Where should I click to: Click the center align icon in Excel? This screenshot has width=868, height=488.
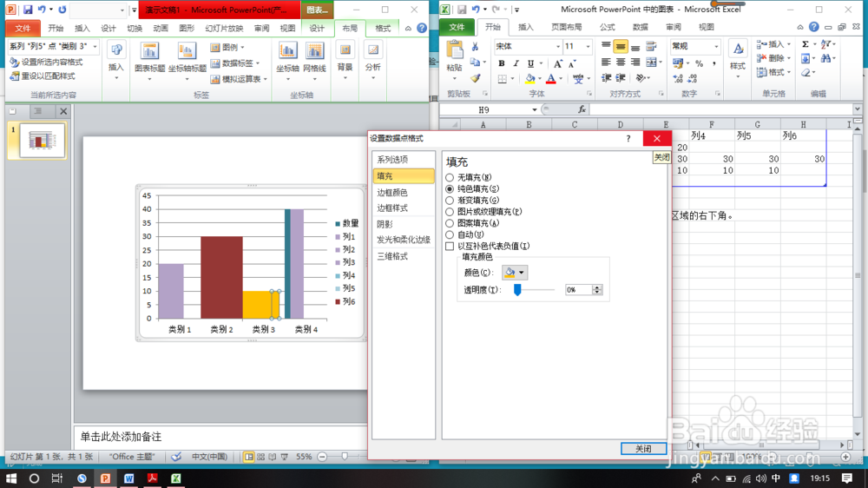pos(621,62)
